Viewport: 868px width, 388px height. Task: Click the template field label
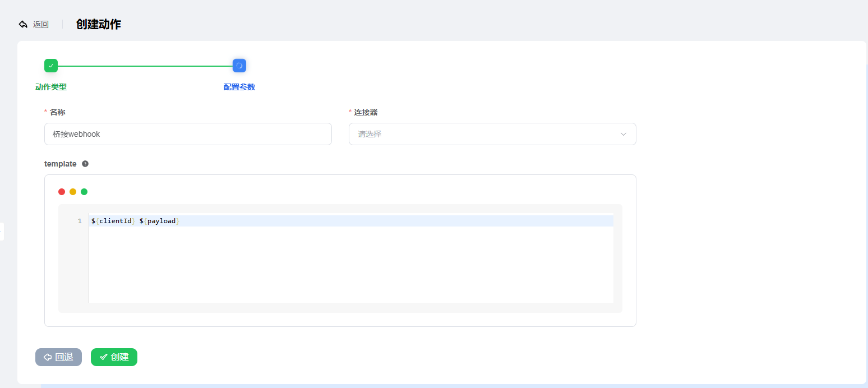60,164
